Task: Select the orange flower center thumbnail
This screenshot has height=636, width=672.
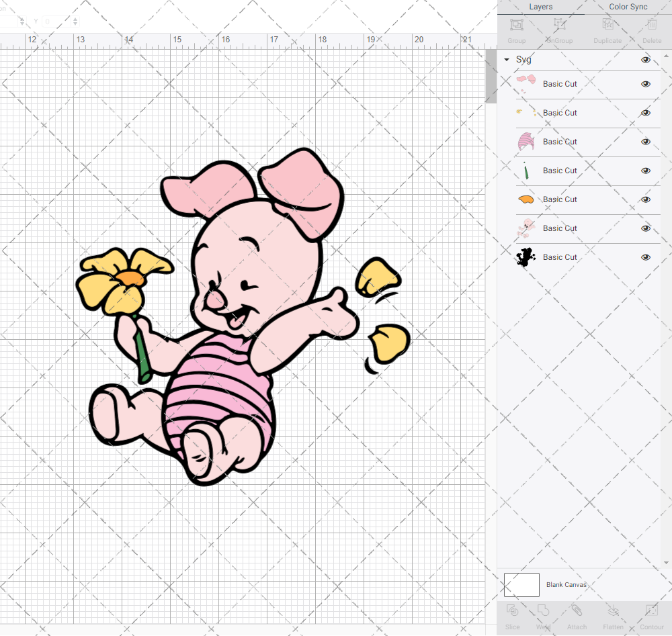Action: pos(526,199)
